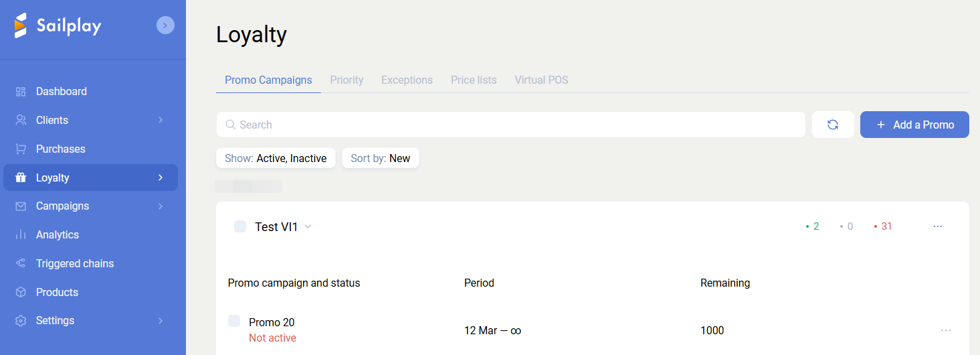The image size is (980, 355).
Task: Collapse sidebar with the round arrow button
Action: click(x=165, y=25)
